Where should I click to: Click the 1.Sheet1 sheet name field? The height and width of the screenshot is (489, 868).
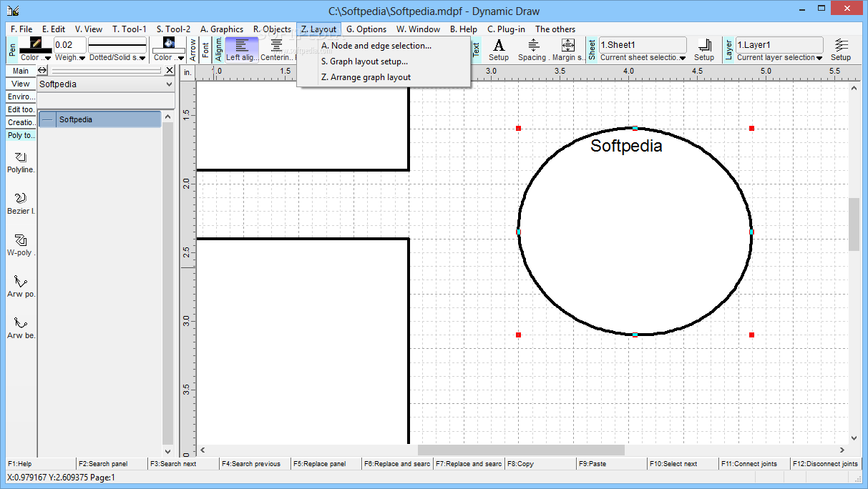point(643,45)
